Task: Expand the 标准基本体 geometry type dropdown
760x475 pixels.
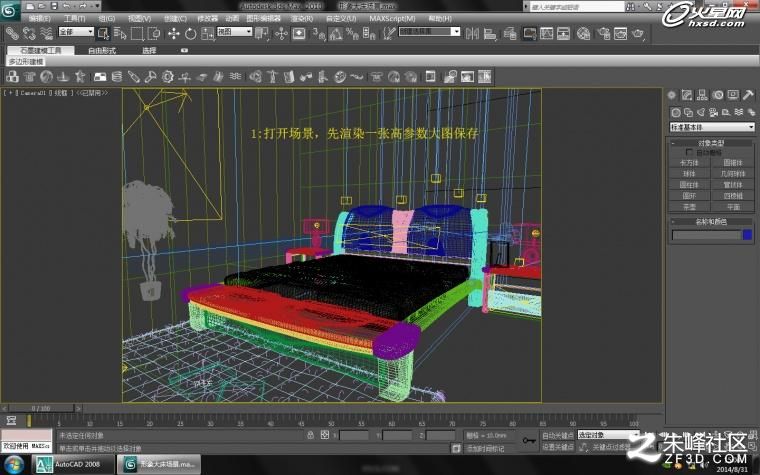Action: [712, 127]
